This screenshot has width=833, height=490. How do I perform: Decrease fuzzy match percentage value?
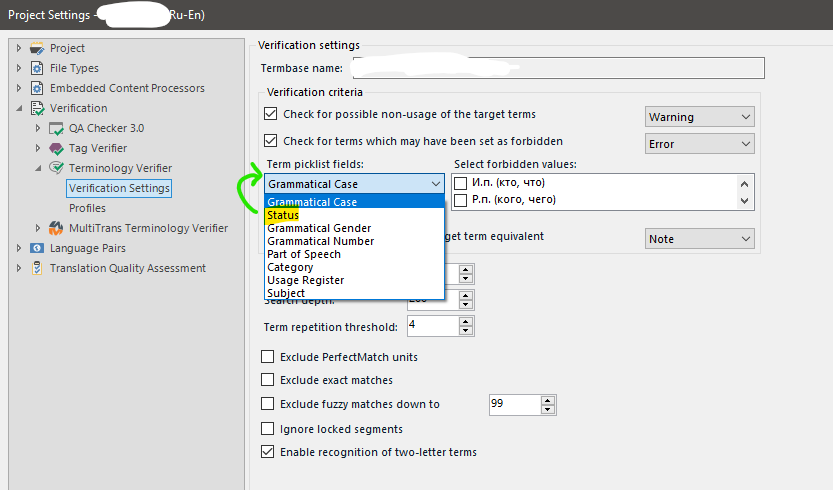click(548, 409)
